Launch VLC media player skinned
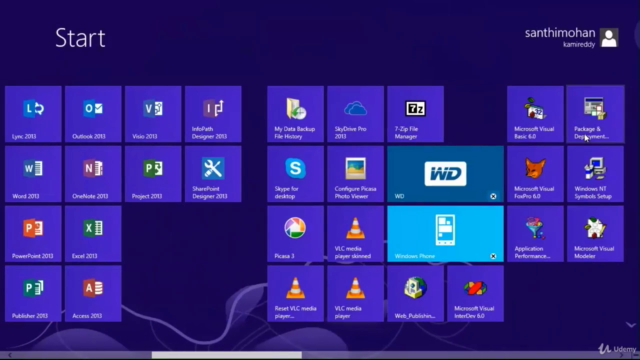 pos(356,233)
